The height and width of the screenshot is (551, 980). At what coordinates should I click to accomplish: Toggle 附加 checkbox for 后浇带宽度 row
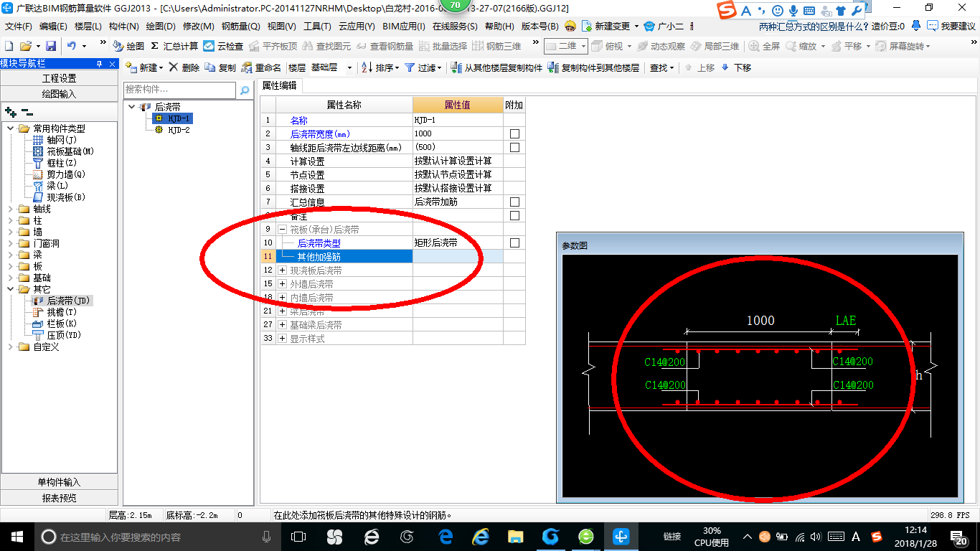pyautogui.click(x=514, y=133)
